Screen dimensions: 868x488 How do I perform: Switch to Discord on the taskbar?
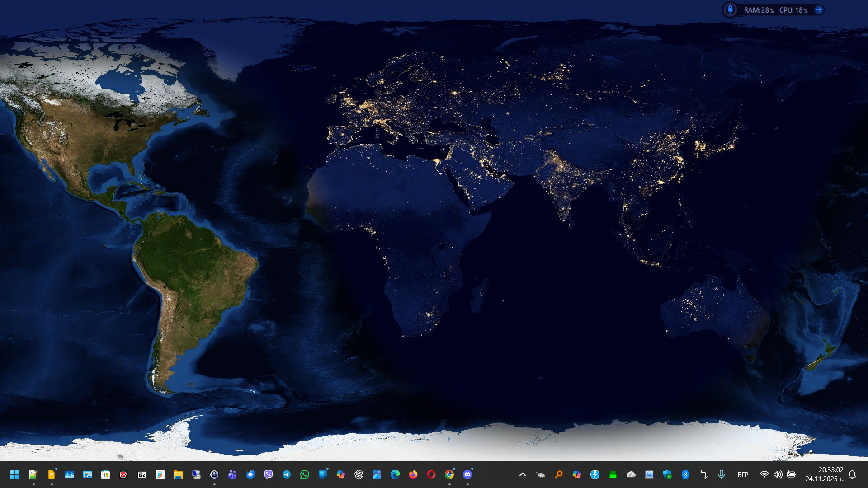coord(467,474)
